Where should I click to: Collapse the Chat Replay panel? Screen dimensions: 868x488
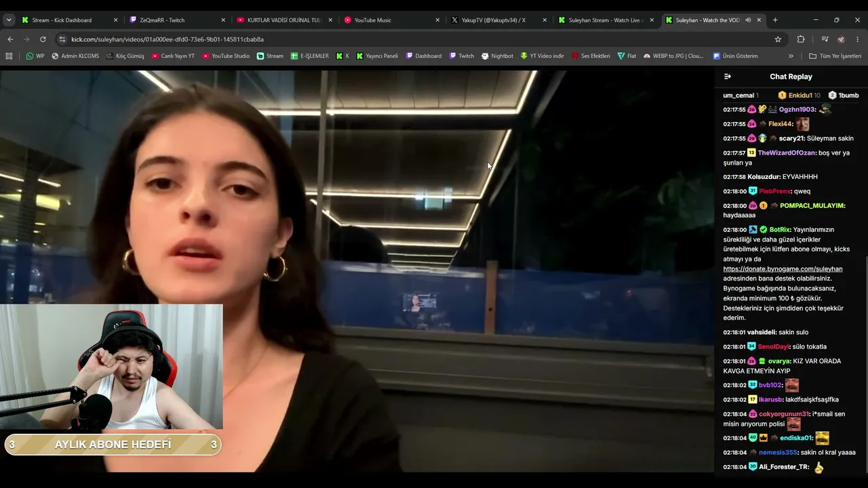tap(727, 77)
